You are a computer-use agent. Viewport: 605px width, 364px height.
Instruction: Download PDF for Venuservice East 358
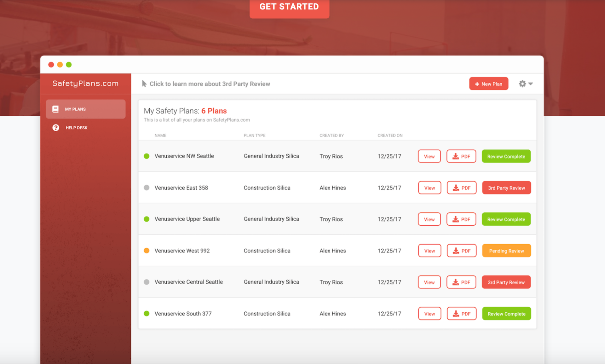462,188
